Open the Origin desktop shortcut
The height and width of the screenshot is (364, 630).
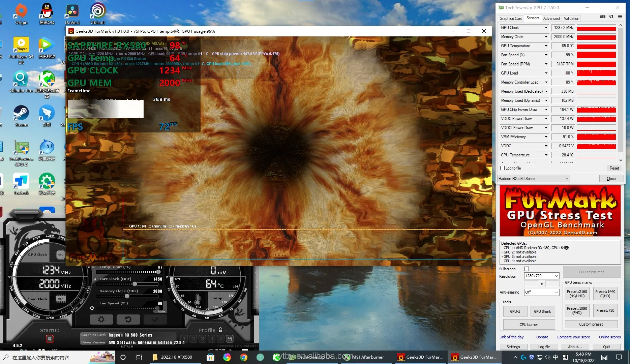[x=21, y=13]
